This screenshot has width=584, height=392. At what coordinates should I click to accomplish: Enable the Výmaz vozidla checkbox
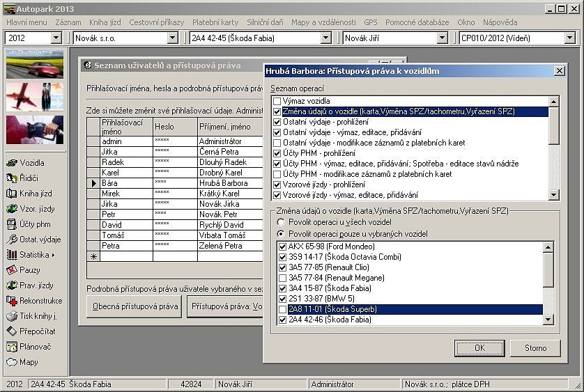277,101
